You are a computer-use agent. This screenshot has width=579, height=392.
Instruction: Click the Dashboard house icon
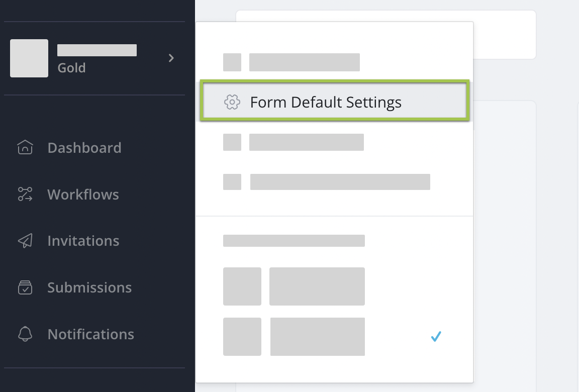tap(25, 147)
